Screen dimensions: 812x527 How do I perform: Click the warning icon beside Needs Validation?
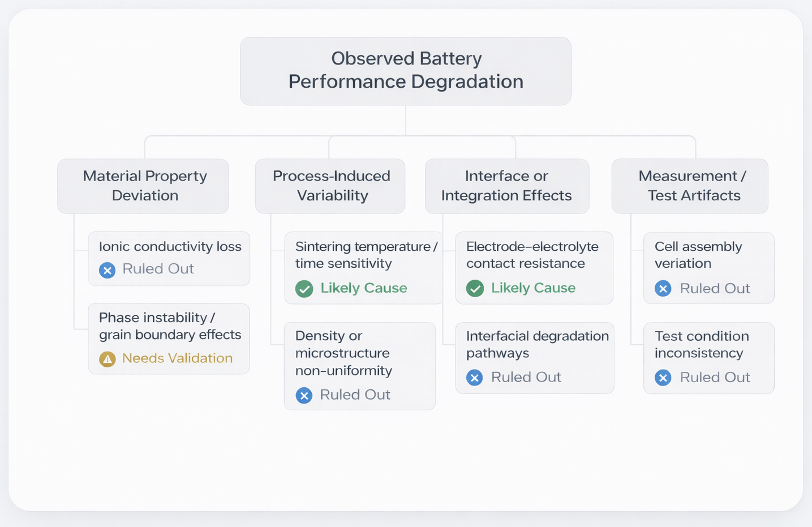(x=108, y=359)
